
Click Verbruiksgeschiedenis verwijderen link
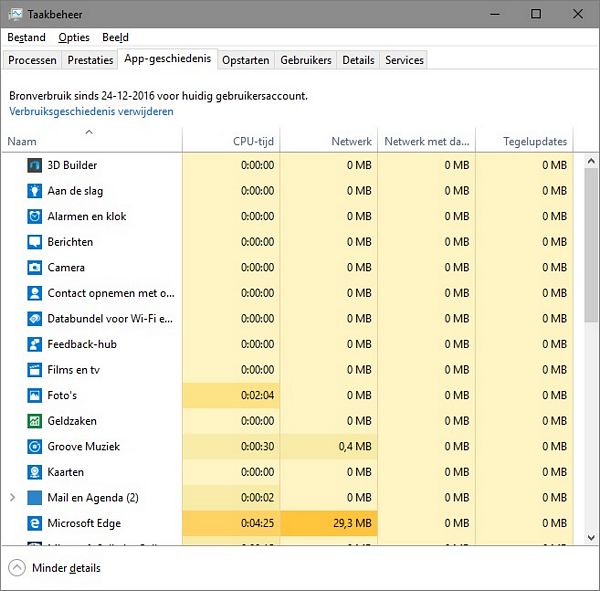91,111
